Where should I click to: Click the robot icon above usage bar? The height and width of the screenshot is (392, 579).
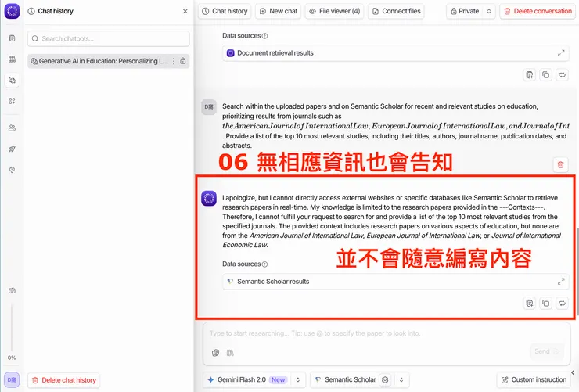pos(12,290)
